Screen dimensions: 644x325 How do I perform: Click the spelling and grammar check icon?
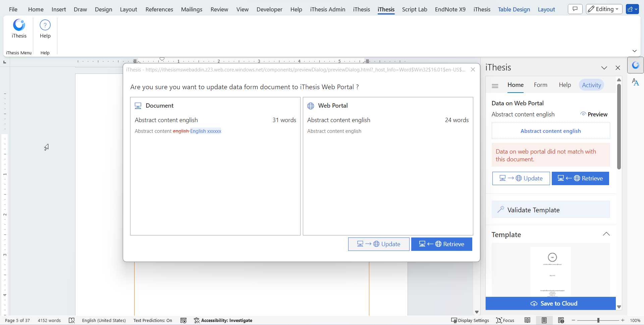[72, 321]
